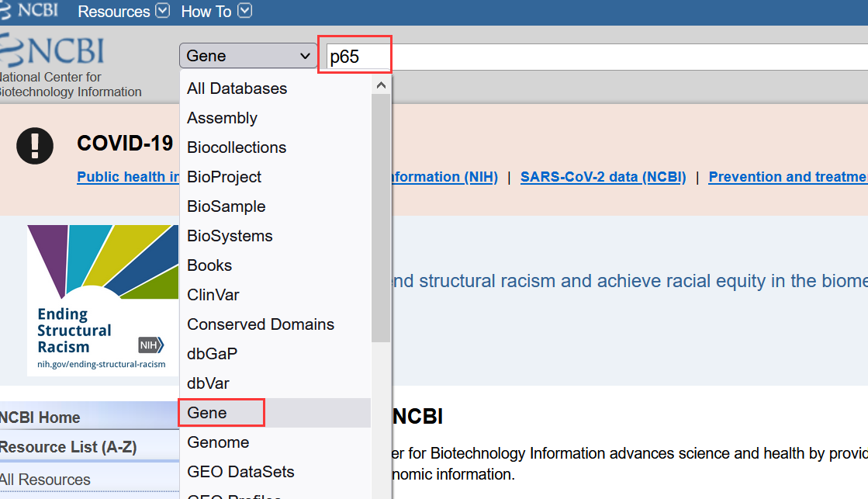Choose ClinVar from the dropdown list
The image size is (868, 499).
point(213,295)
